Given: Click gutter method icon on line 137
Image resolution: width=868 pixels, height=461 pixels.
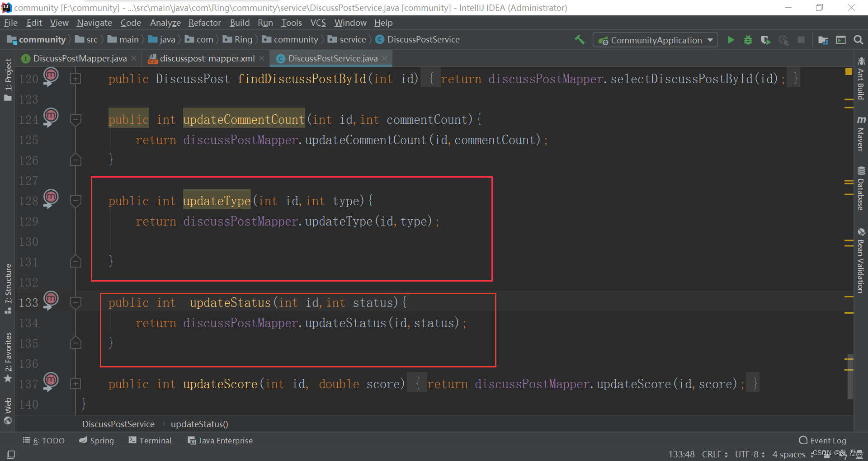Looking at the screenshot, I should [51, 381].
